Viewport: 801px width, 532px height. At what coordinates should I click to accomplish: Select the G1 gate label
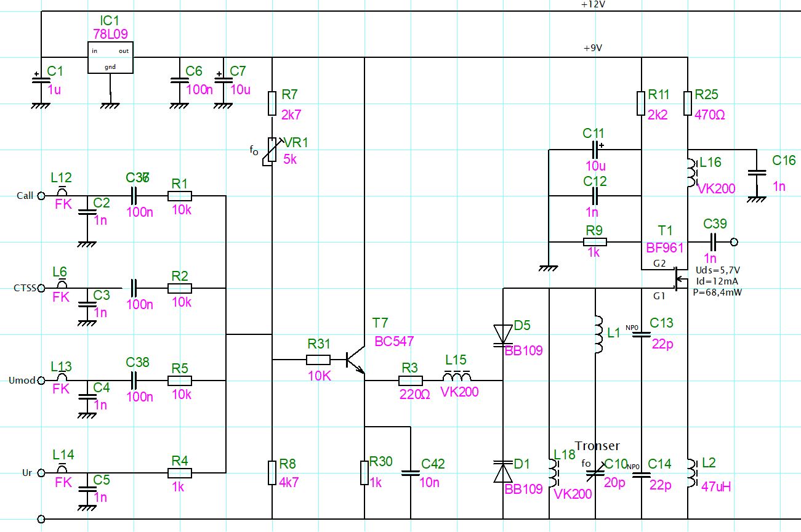click(659, 296)
